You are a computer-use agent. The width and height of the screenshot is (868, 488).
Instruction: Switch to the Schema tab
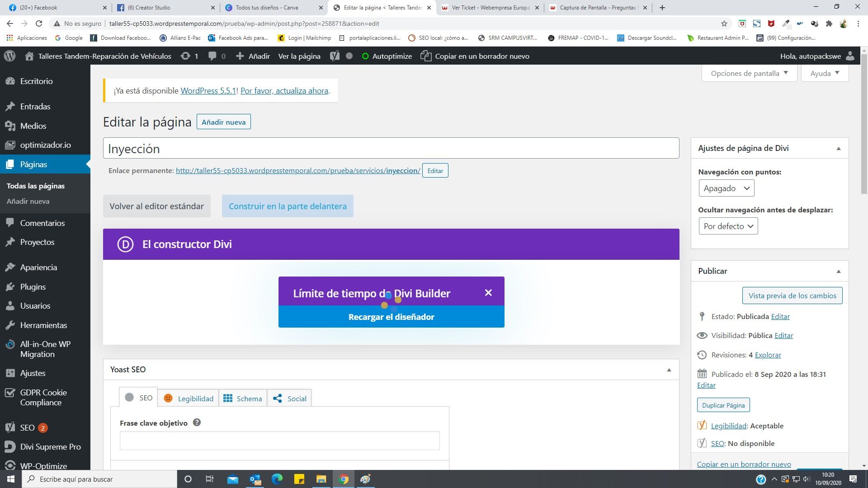pos(243,398)
